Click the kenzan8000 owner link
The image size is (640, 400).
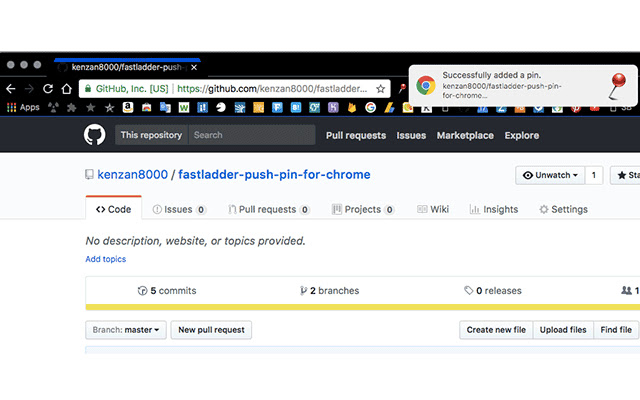point(132,175)
